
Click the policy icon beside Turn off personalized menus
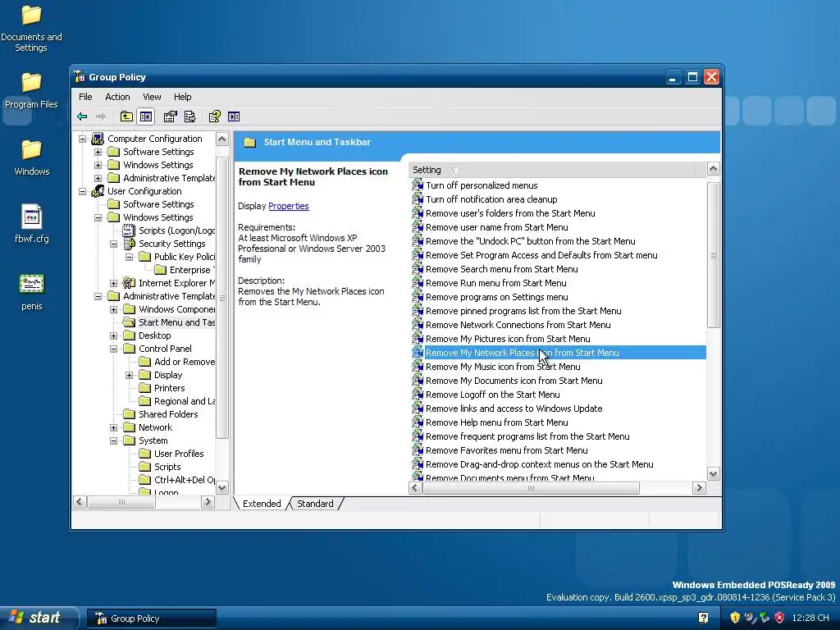click(x=418, y=185)
